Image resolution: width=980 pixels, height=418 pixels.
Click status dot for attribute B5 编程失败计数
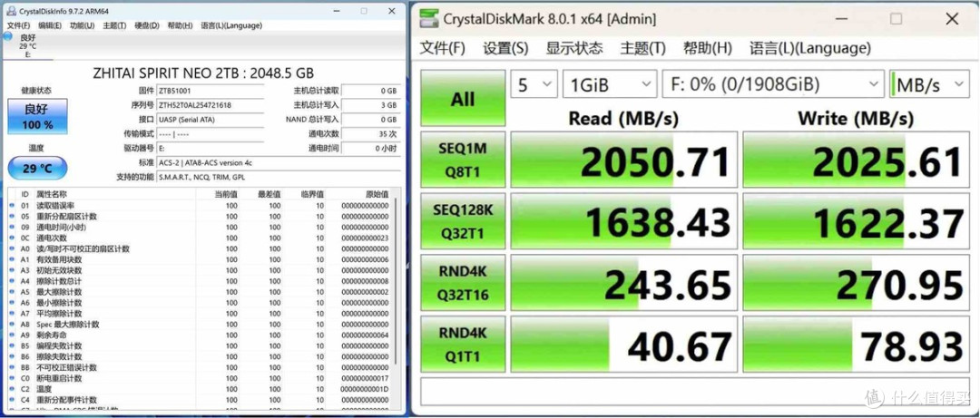point(12,345)
